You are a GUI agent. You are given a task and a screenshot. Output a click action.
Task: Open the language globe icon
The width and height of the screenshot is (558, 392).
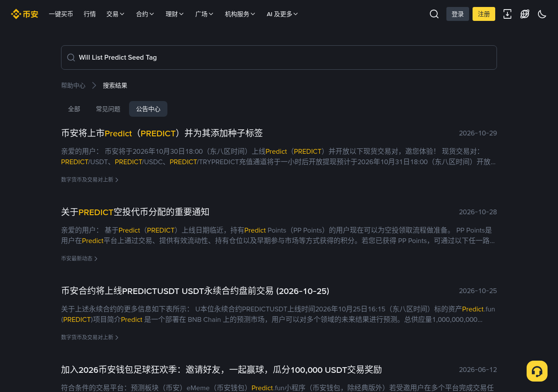click(x=525, y=14)
